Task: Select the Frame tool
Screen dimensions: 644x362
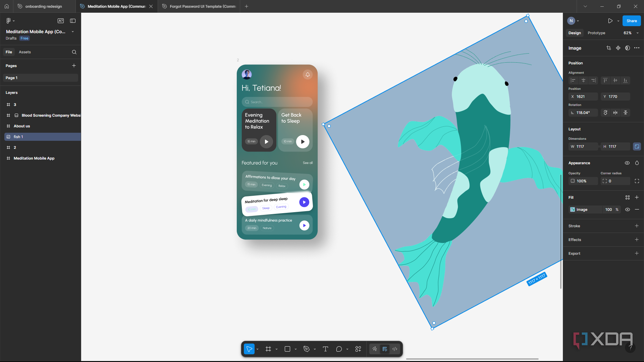Action: coord(268,349)
